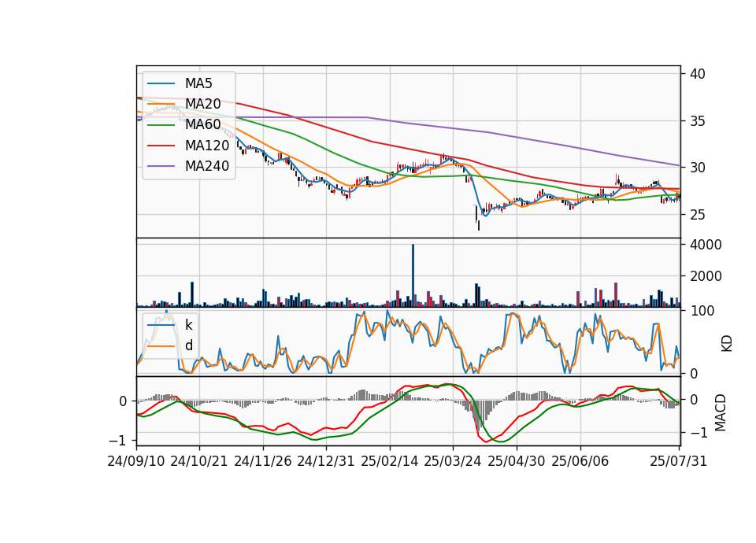Click the 25/03/24 date axis label
The width and height of the screenshot is (756, 543).
[x=453, y=461]
